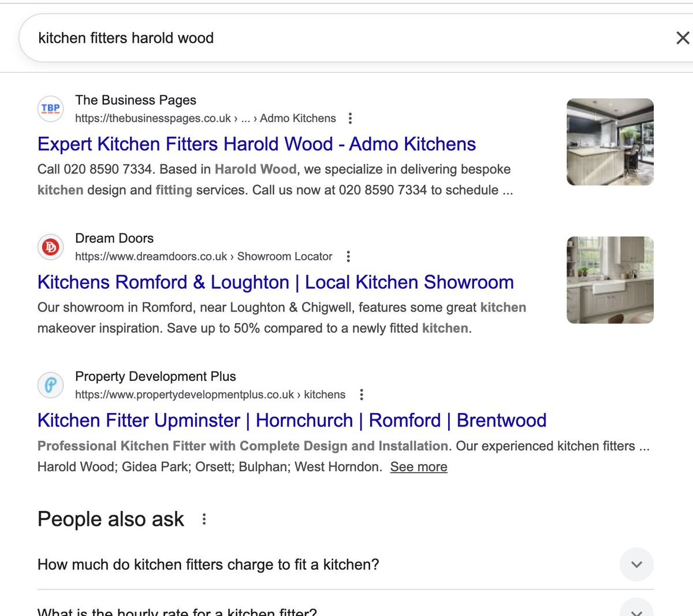This screenshot has height=616, width=693.
Task: Click the 'See more' link
Action: pos(419,467)
